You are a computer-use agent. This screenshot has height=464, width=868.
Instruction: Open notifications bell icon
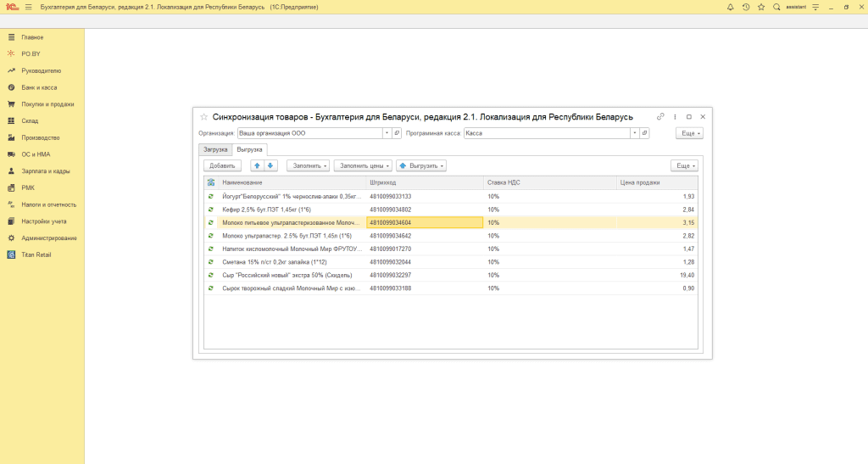pos(730,7)
